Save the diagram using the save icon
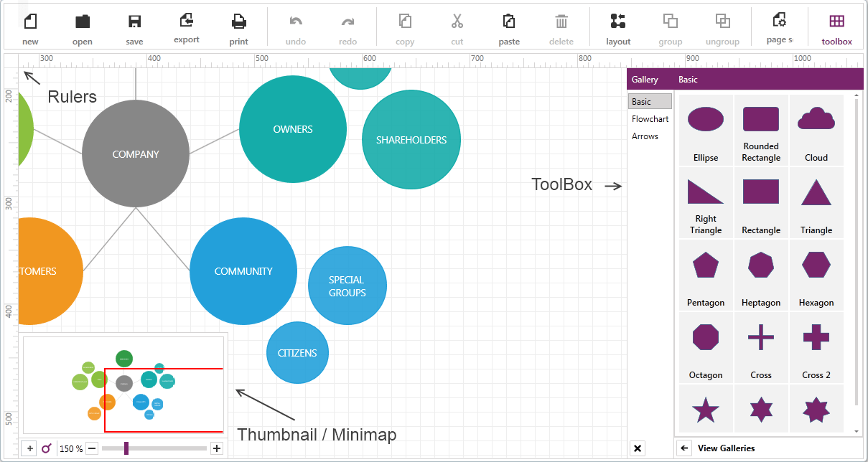 134,22
